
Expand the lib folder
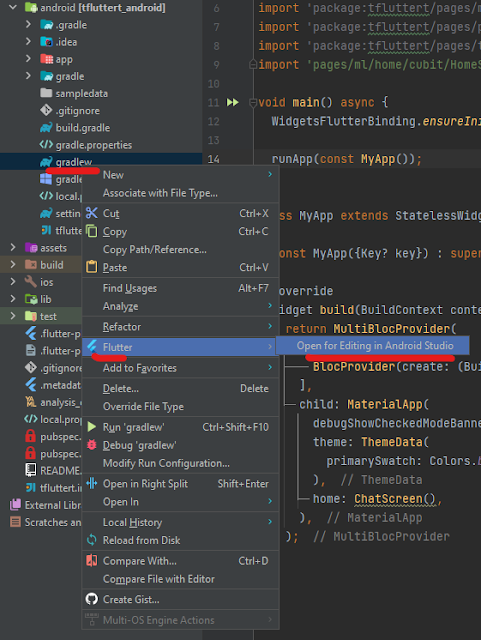13,299
